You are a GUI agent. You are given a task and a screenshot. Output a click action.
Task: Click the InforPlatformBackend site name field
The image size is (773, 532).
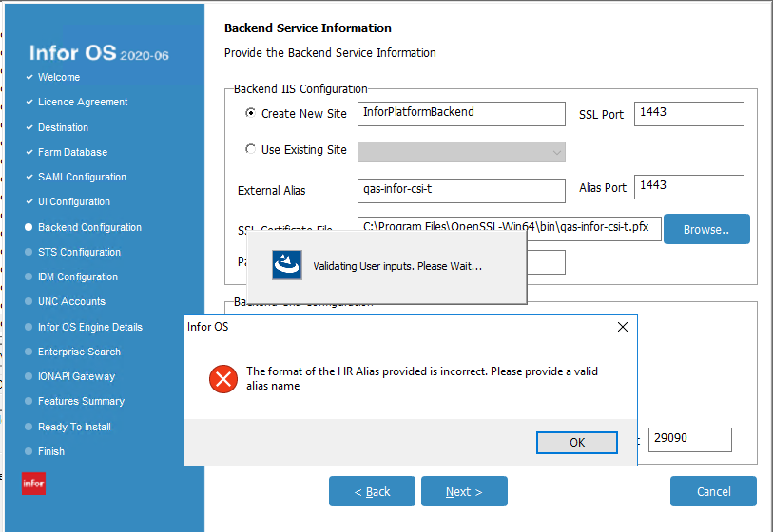pos(461,114)
